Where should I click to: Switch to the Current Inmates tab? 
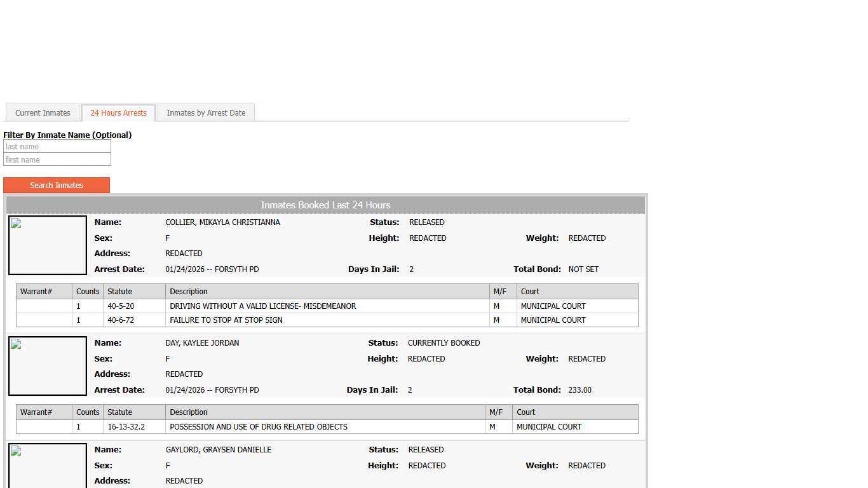[x=43, y=113]
